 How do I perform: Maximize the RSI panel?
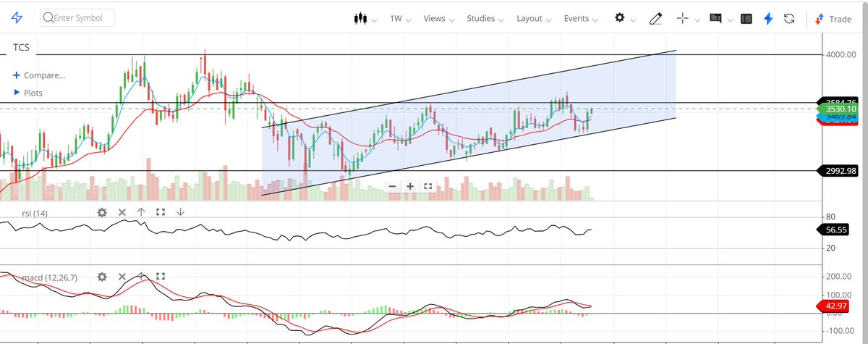(161, 212)
